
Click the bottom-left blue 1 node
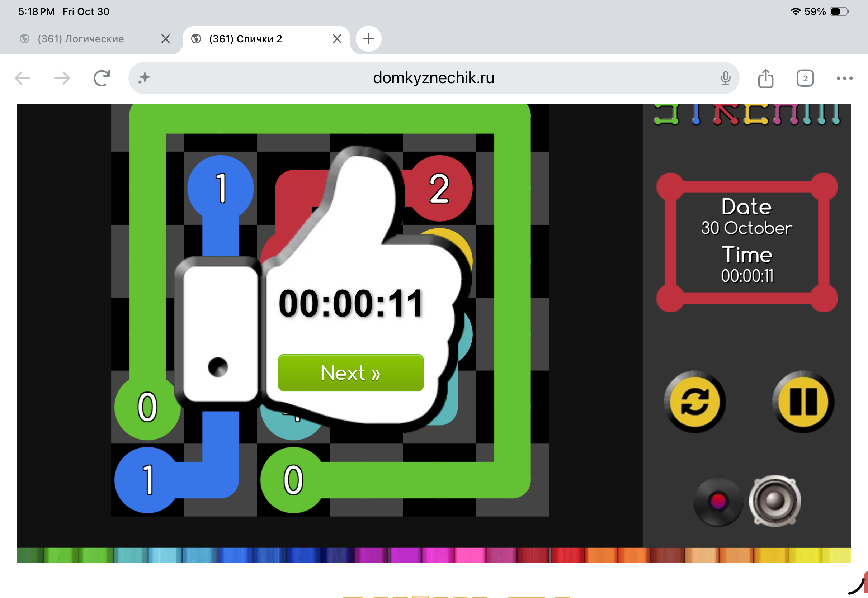(x=147, y=480)
